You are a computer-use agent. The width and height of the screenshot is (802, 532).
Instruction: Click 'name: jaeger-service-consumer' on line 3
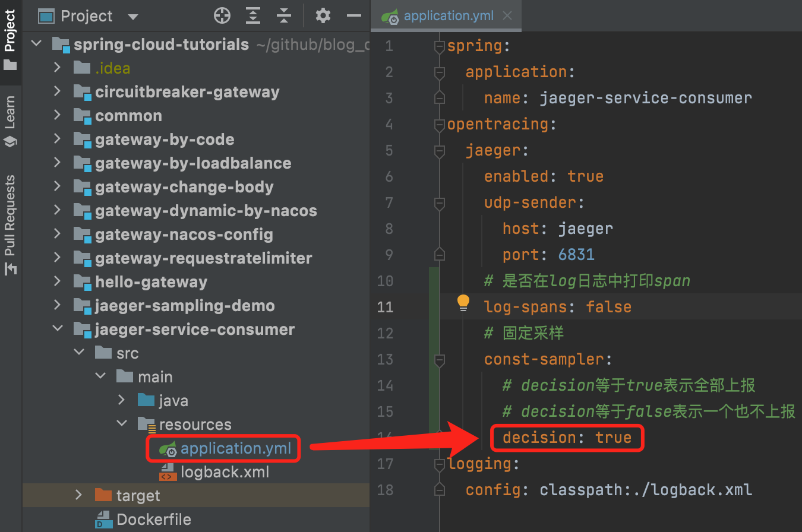coord(618,98)
